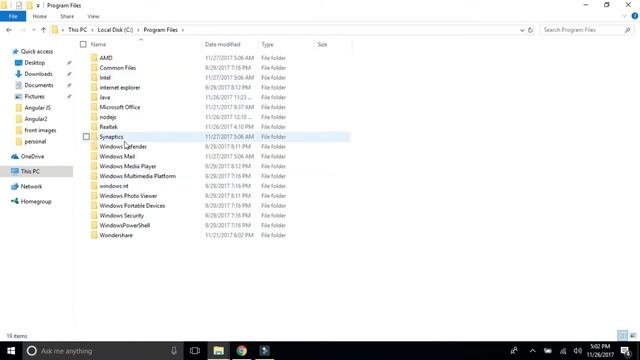
Task: Open the AMD folder icon
Action: pos(94,58)
